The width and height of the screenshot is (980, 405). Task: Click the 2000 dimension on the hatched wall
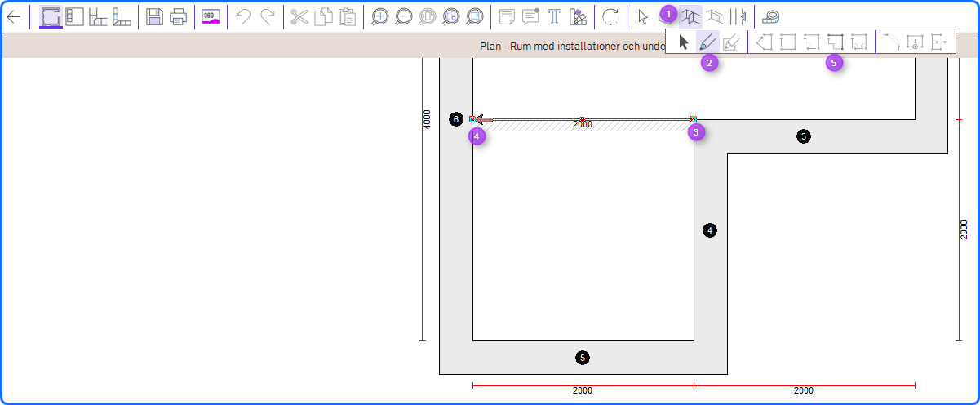pos(583,125)
